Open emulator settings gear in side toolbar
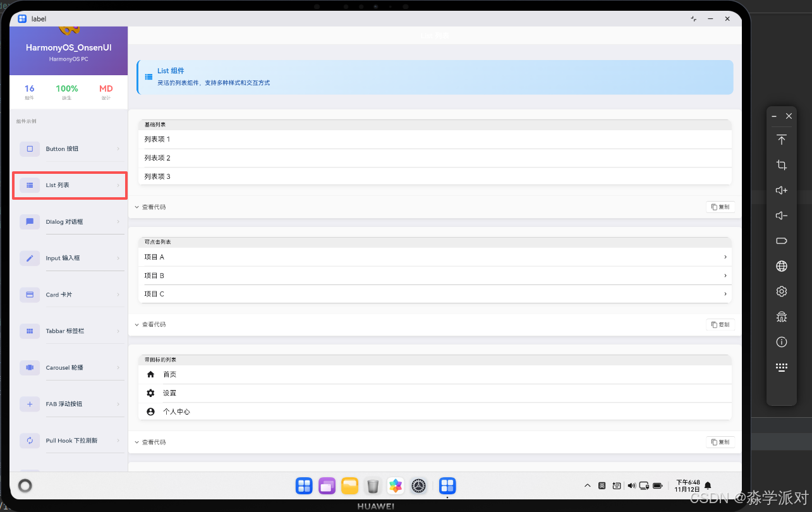The height and width of the screenshot is (512, 812). click(782, 291)
